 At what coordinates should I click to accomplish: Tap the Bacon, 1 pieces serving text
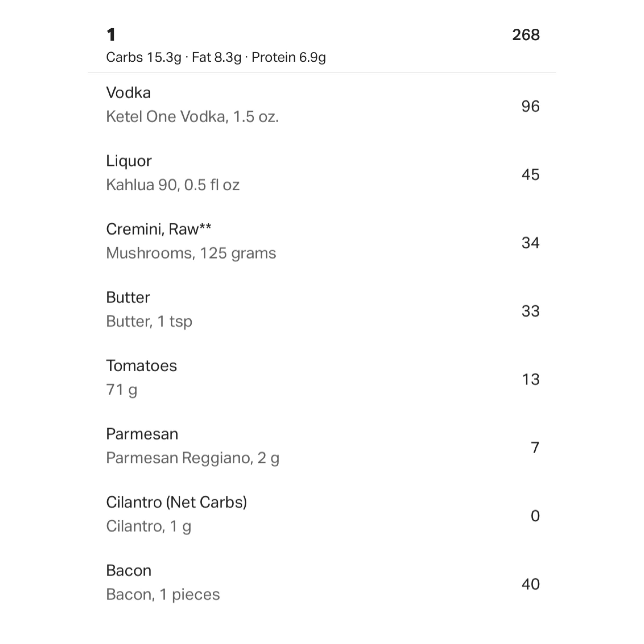pos(163,595)
